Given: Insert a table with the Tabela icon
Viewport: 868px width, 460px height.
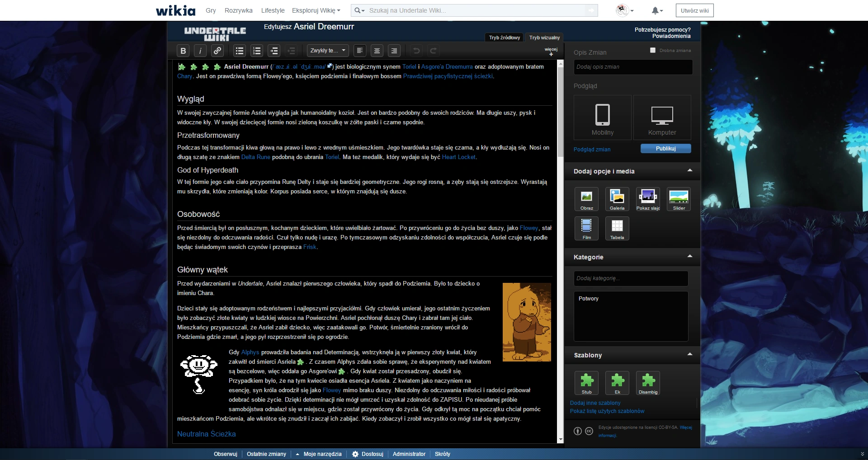Looking at the screenshot, I should coord(617,229).
